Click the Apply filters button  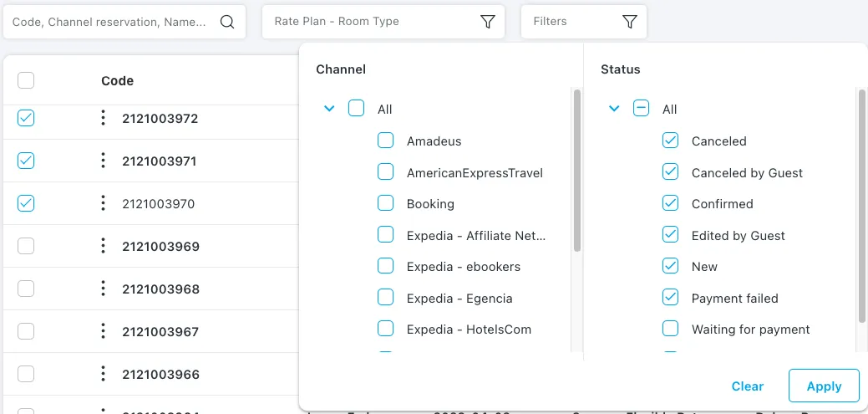pyautogui.click(x=825, y=386)
